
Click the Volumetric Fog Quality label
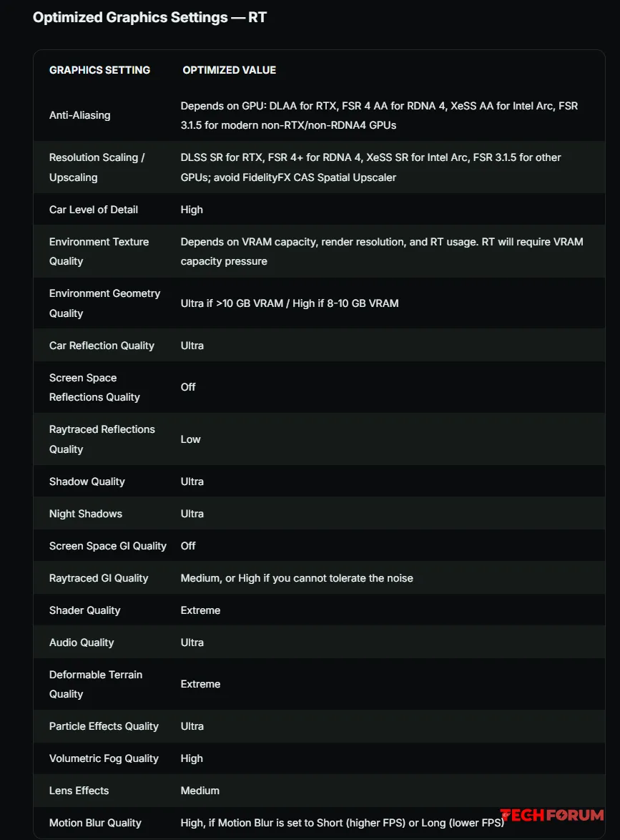pos(104,758)
